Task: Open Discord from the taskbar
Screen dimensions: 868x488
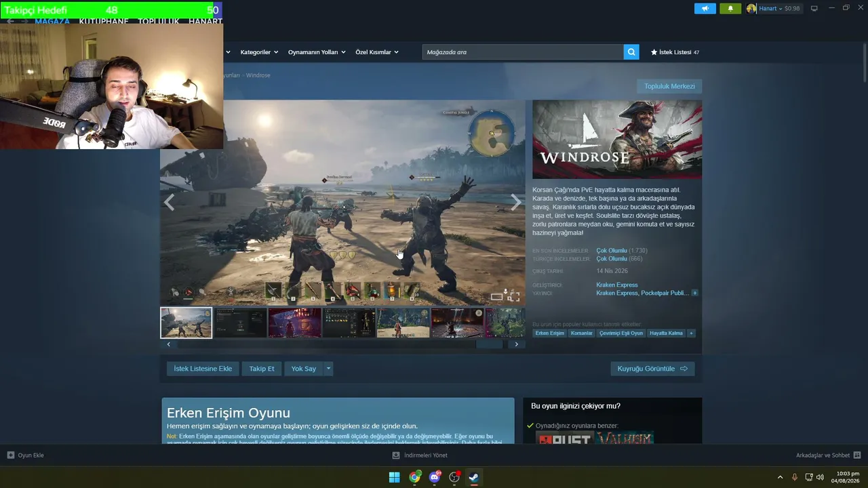Action: [435, 477]
